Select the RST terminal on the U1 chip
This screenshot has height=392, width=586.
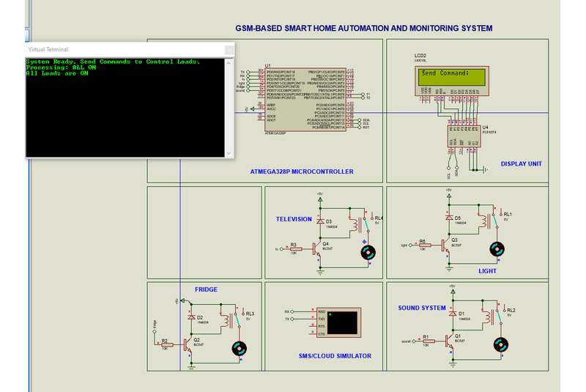coord(360,127)
